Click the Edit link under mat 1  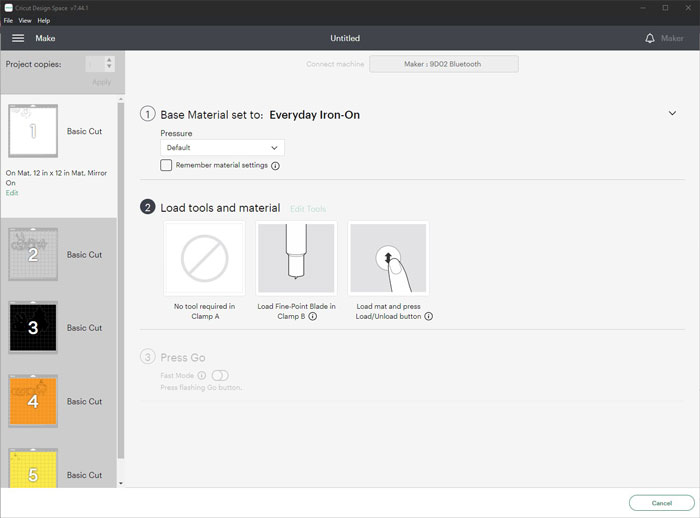coord(12,193)
